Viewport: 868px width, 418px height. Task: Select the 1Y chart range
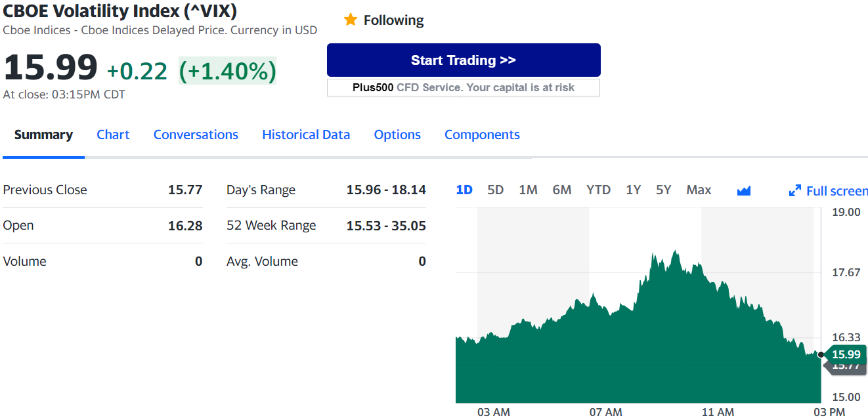633,190
